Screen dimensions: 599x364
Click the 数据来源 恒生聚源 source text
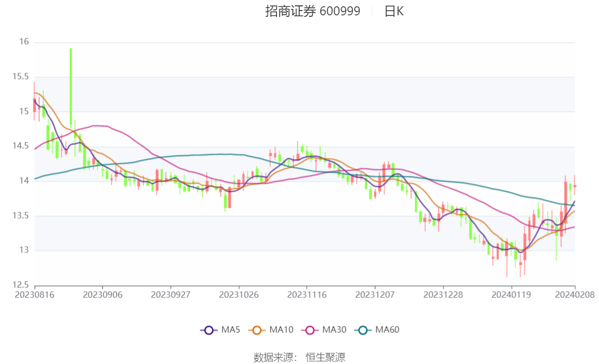299,357
